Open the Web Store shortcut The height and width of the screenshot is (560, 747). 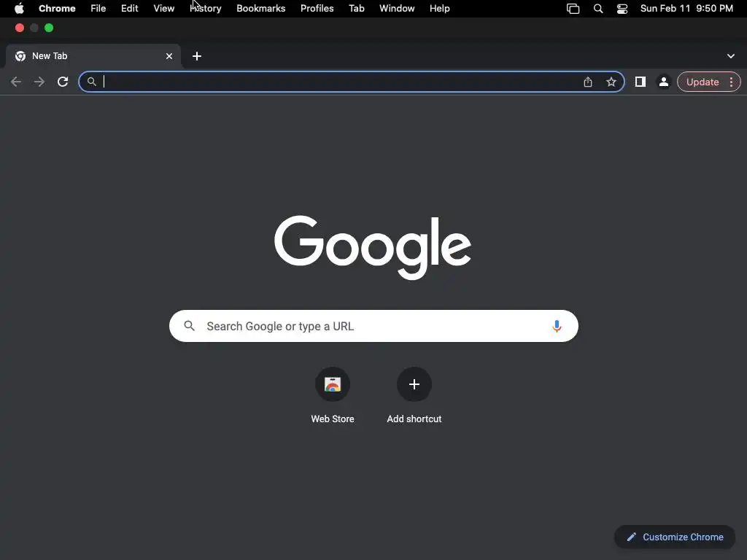[333, 395]
